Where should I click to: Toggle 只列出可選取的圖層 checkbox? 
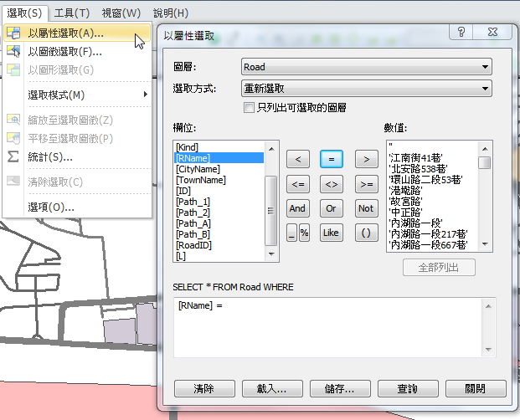click(x=249, y=107)
